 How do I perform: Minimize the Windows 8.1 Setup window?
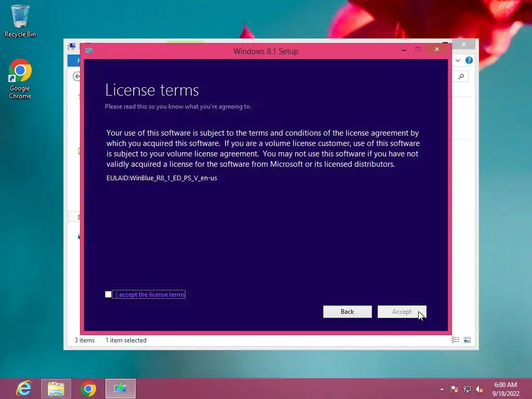404,50
